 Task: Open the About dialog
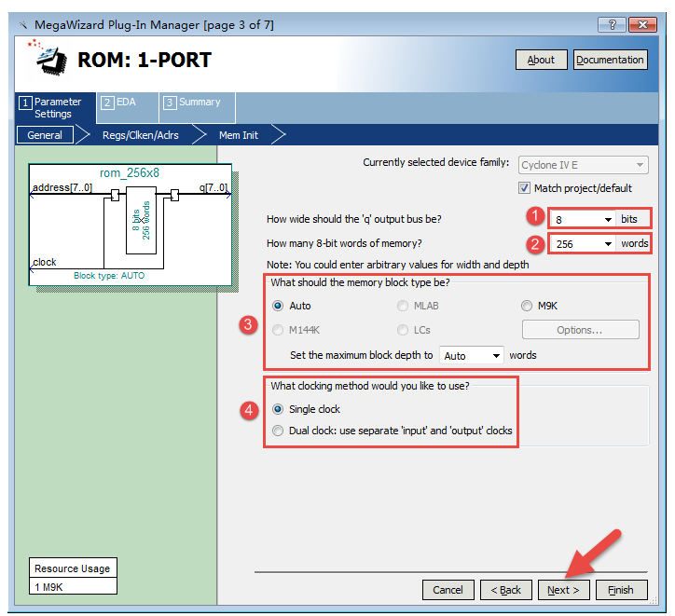pyautogui.click(x=541, y=60)
